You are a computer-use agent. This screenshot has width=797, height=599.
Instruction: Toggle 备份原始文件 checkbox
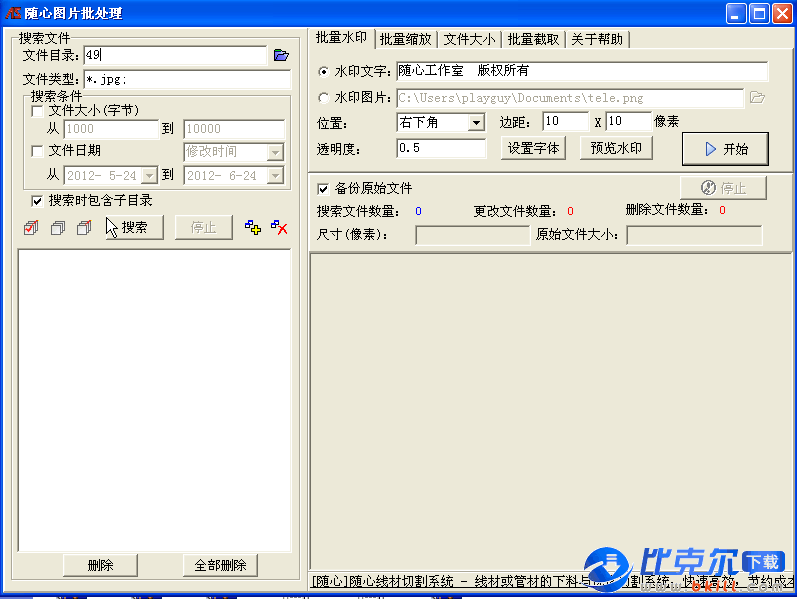pos(323,189)
